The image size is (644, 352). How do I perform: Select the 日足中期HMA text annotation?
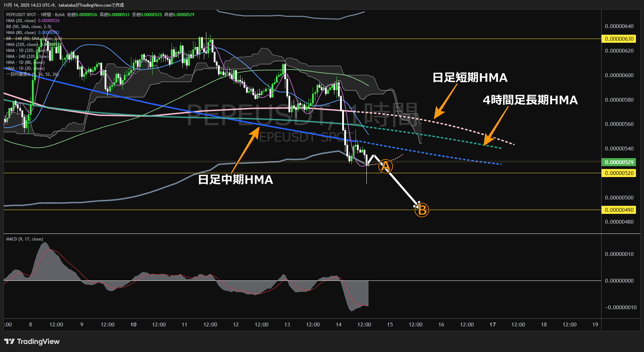point(235,180)
